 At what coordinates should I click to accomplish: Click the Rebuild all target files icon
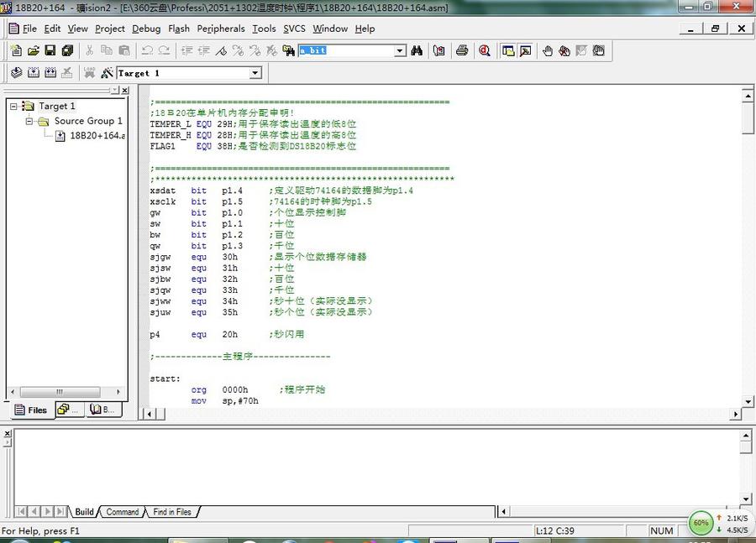(50, 73)
